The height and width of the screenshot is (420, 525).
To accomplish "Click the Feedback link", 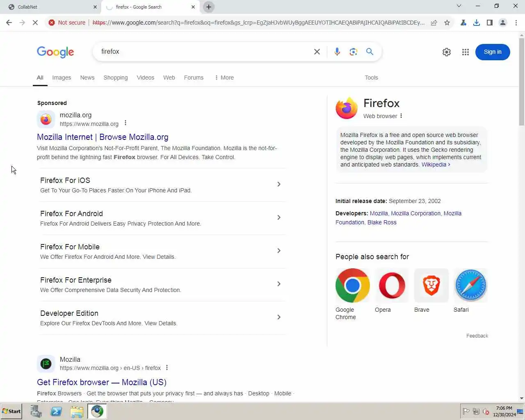I will click(x=477, y=336).
